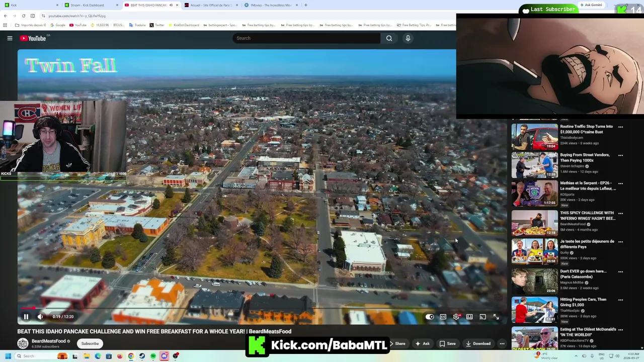Click the YouTube search input field

[307, 38]
